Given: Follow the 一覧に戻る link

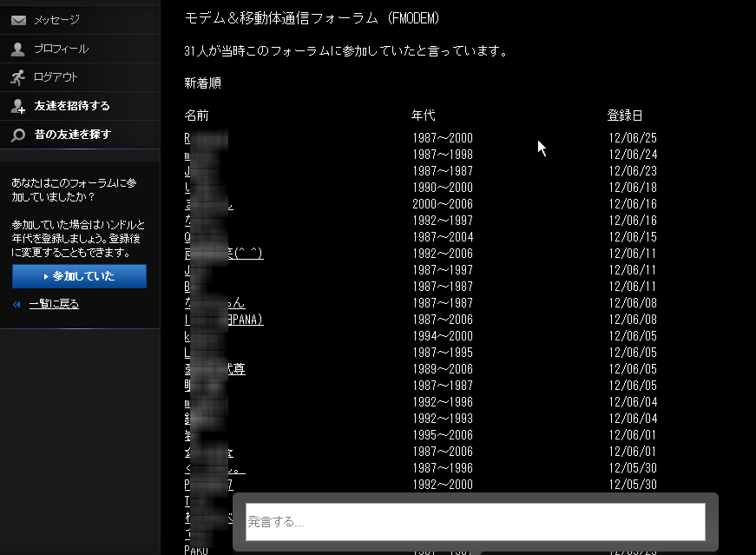Looking at the screenshot, I should tap(54, 304).
